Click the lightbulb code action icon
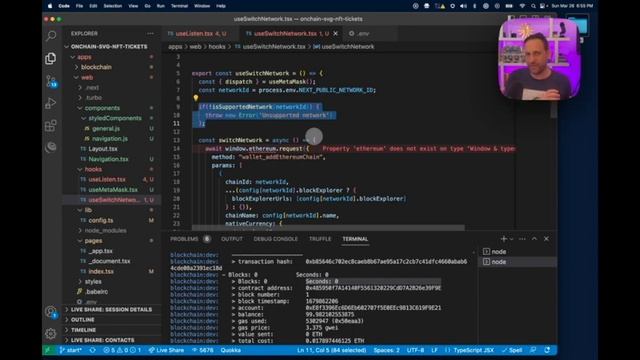Screen dimensions: 640x360 pyautogui.click(x=196, y=98)
